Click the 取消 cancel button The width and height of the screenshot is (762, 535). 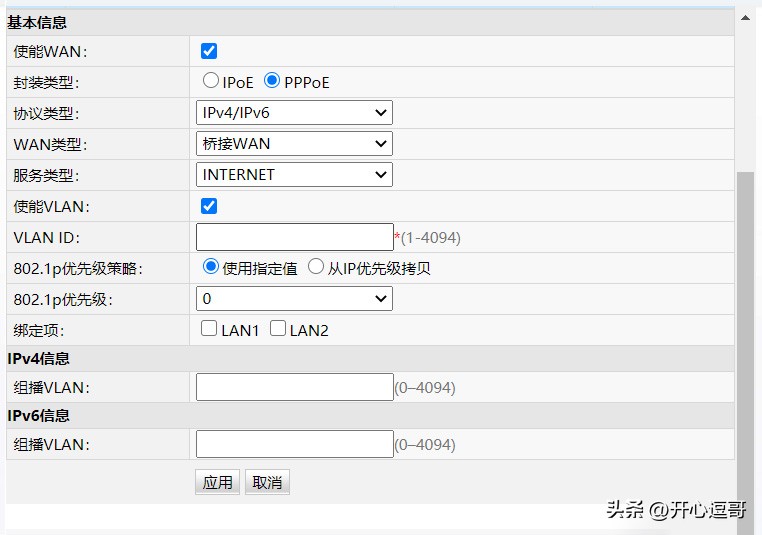tap(267, 482)
